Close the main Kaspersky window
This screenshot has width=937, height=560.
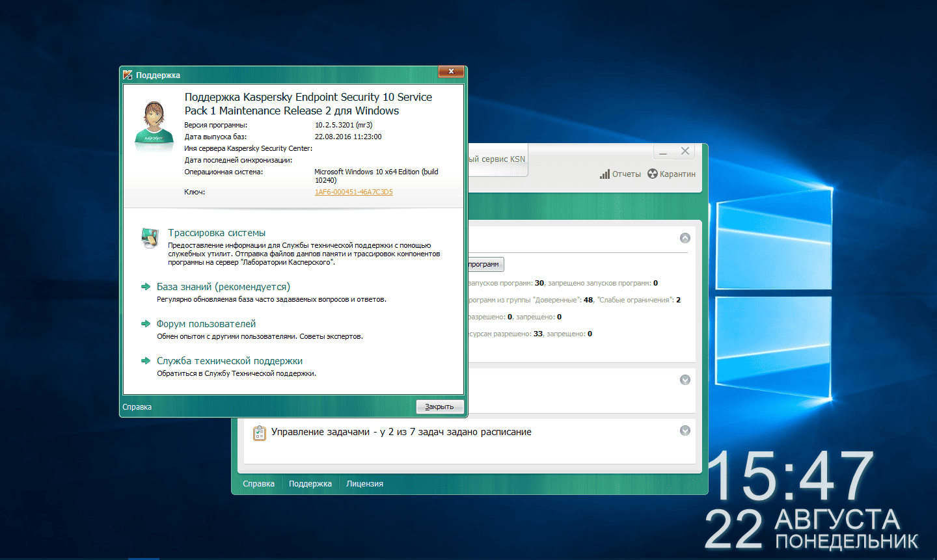(x=685, y=151)
